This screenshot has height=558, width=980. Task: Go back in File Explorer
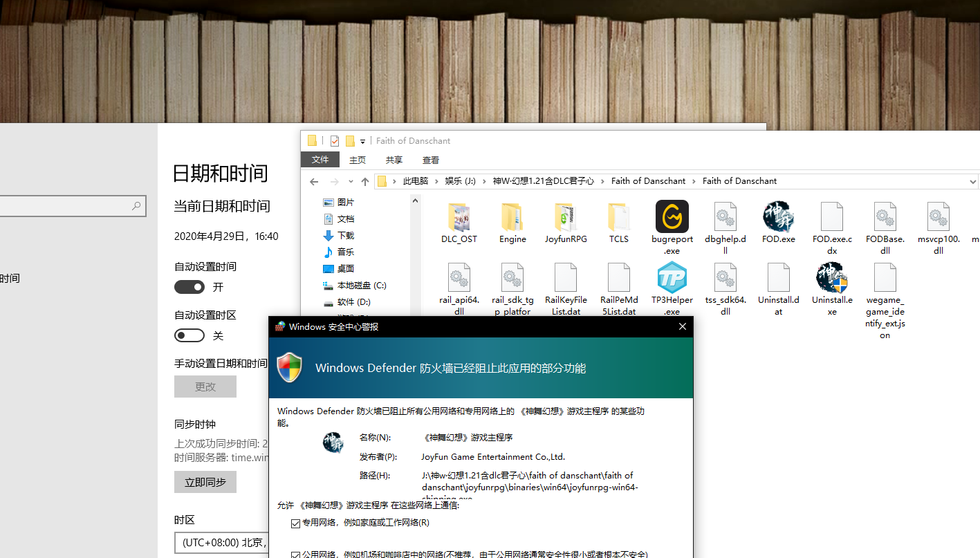pos(314,182)
